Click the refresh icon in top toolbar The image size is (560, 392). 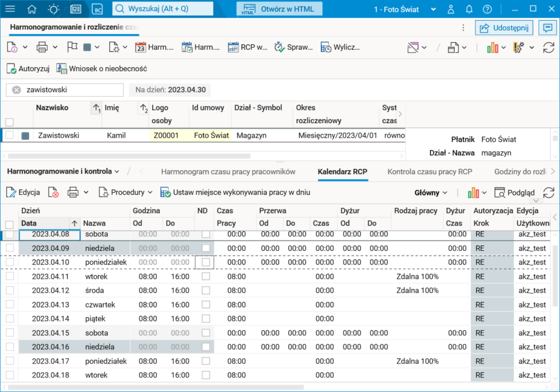(x=549, y=48)
